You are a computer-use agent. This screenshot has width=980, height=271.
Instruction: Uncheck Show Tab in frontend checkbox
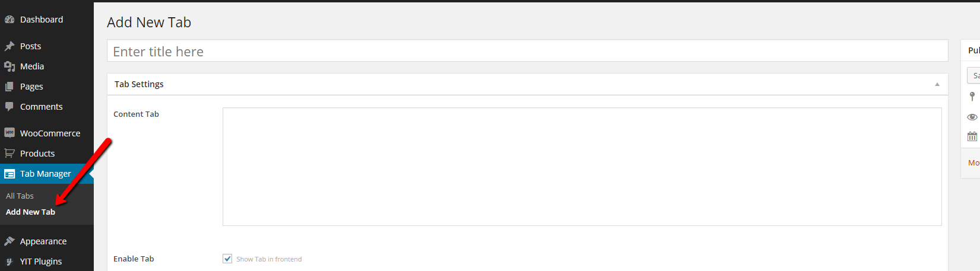227,259
